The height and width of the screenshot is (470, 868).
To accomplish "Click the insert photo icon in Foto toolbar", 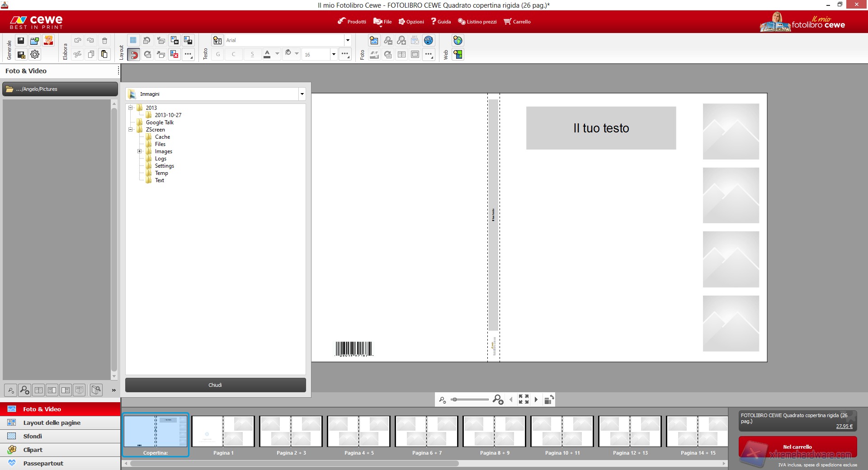I will click(x=374, y=41).
